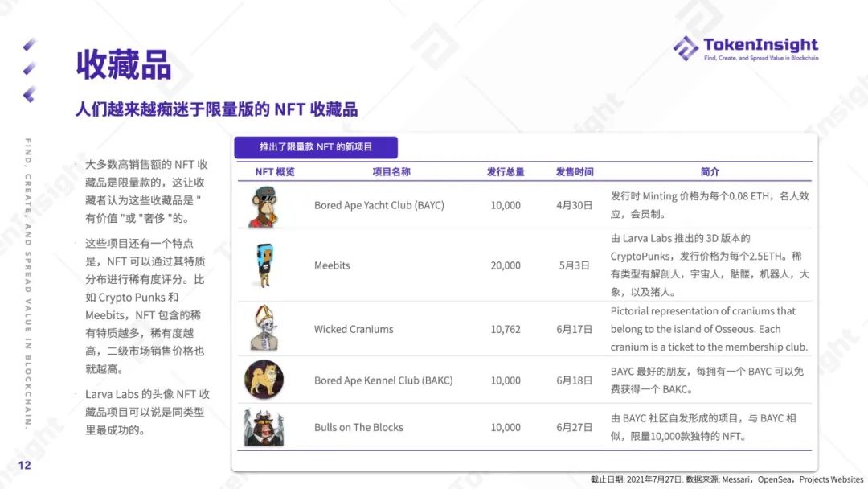Click the sale date 4月30日
Viewport: 868px width, 489px height.
coord(575,205)
